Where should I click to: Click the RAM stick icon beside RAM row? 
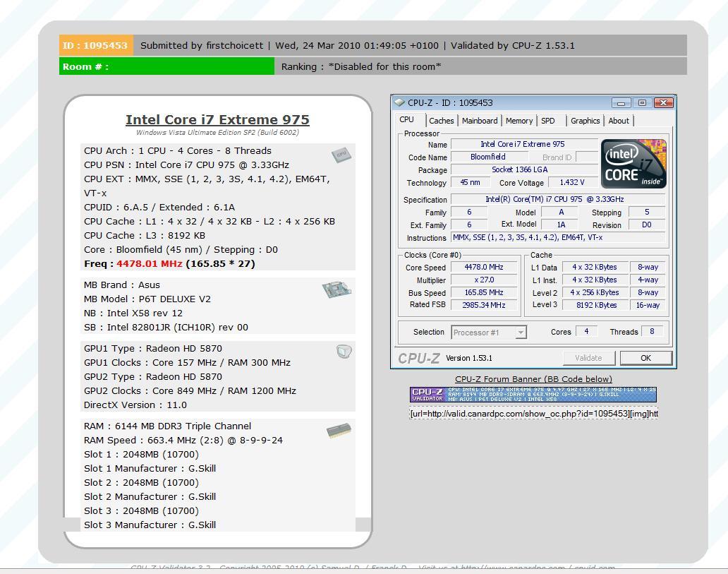(x=339, y=431)
